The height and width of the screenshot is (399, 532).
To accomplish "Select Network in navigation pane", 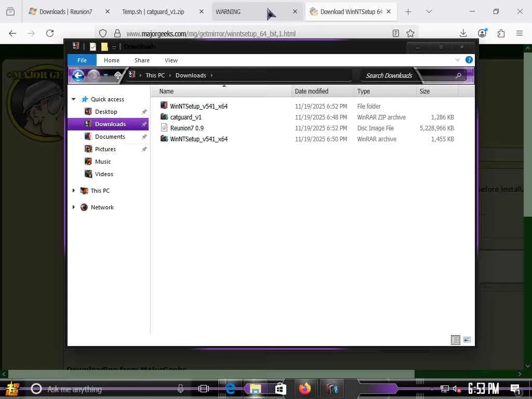I will coord(102,207).
